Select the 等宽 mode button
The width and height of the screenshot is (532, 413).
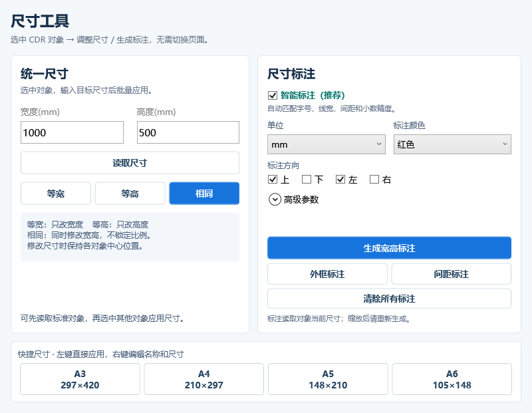tap(56, 194)
